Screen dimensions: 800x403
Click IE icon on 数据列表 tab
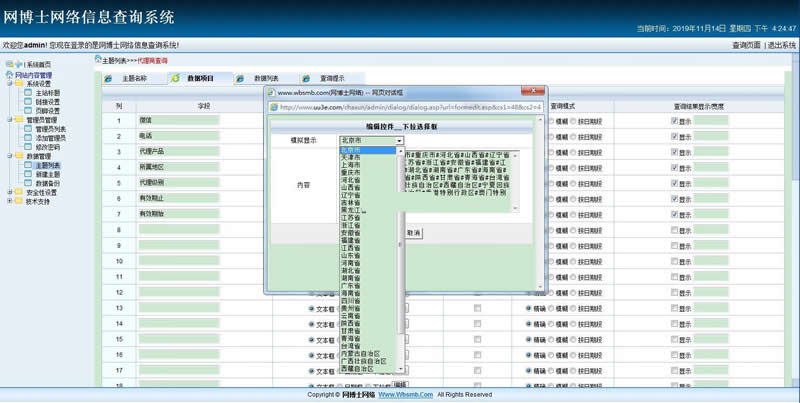[x=240, y=79]
